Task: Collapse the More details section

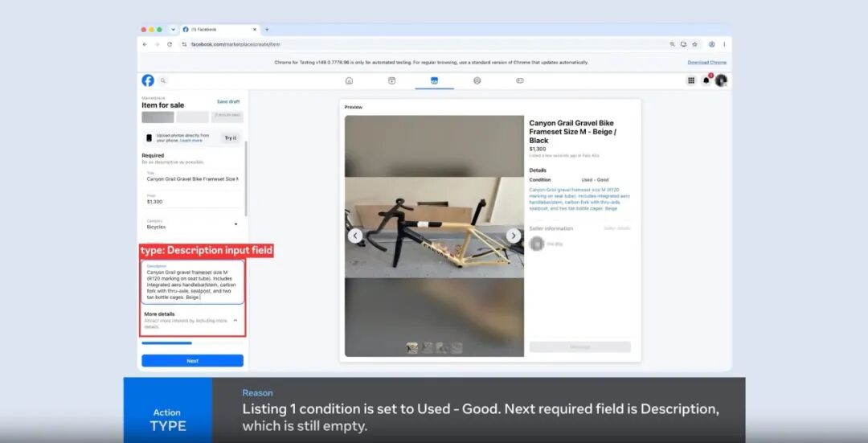Action: pos(235,321)
